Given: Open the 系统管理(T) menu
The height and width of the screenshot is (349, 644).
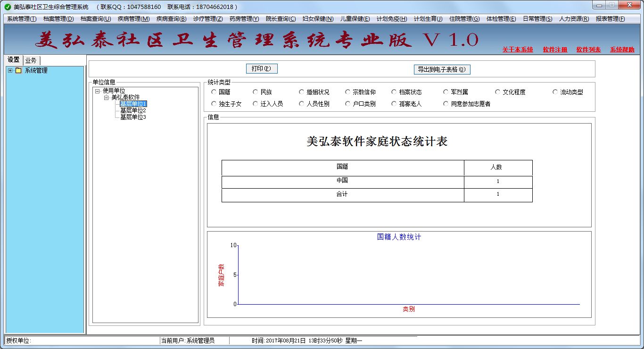Looking at the screenshot, I should (22, 19).
